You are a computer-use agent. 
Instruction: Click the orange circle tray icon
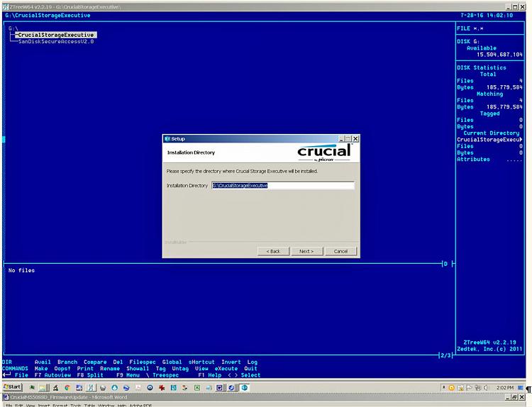tap(452, 387)
